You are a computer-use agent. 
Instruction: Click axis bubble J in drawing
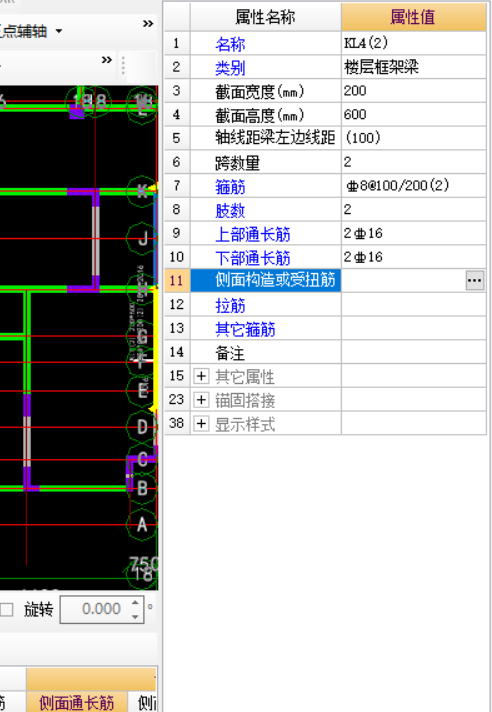coord(142,238)
